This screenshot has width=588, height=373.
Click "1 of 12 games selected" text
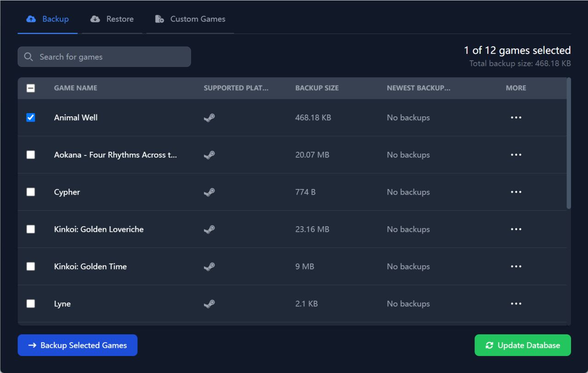point(517,51)
